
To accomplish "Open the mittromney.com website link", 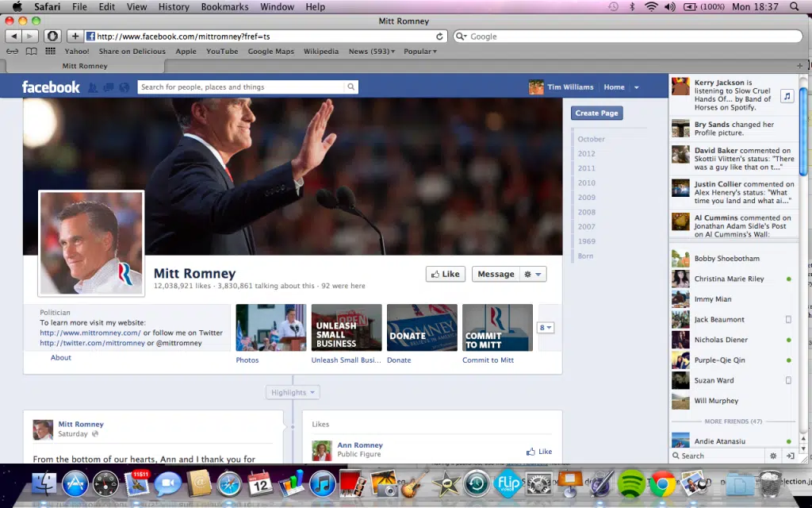I will [x=90, y=333].
